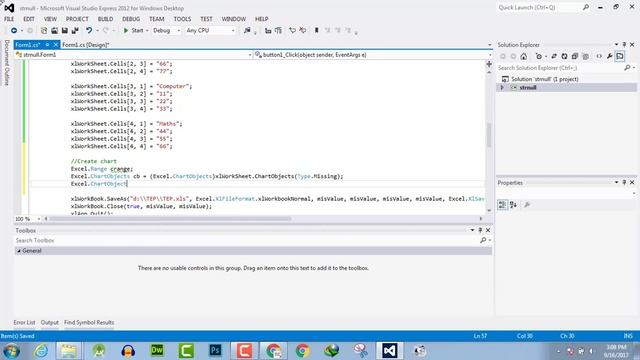This screenshot has height=360, width=640.
Task: Open Dreamweaver from the taskbar
Action: pos(157,351)
